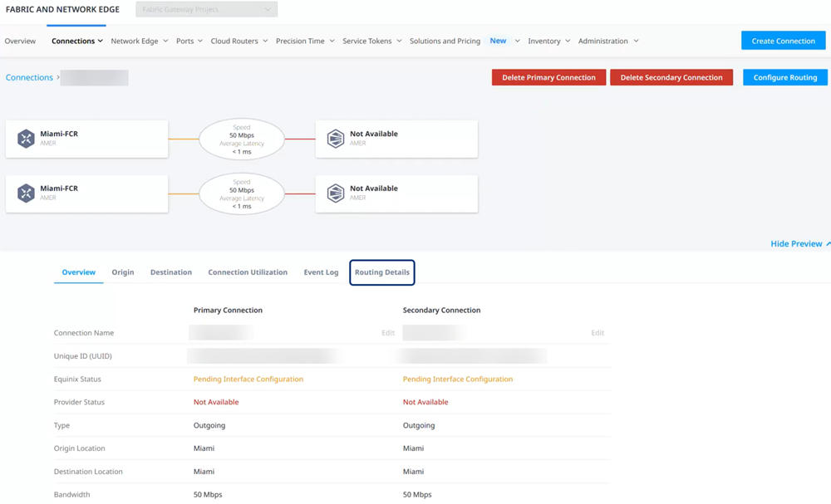Viewport: 831px width, 504px height.
Task: Click secondary Pending Interface Configuration status
Action: tap(458, 379)
